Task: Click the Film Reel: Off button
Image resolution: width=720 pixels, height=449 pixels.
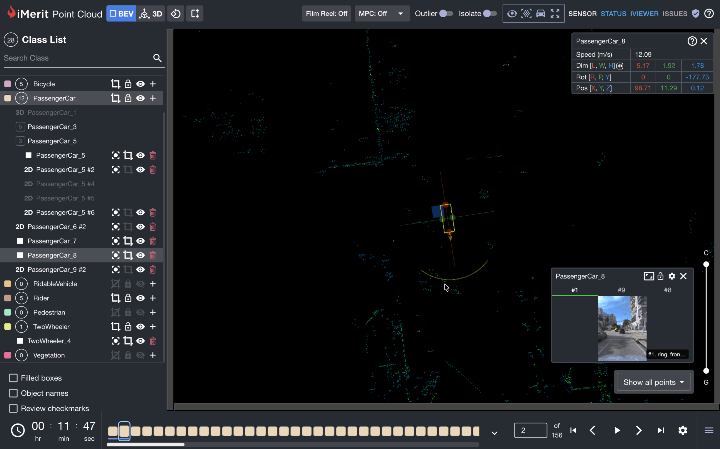Action: point(327,14)
